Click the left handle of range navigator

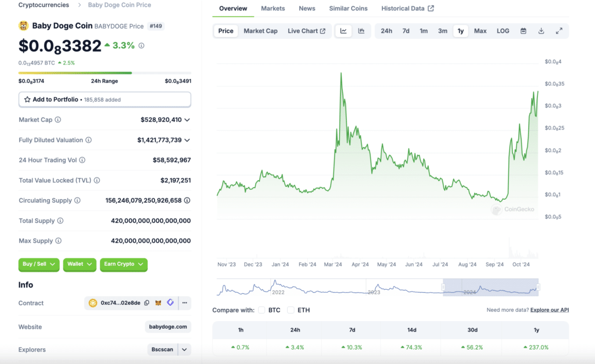coord(443,287)
